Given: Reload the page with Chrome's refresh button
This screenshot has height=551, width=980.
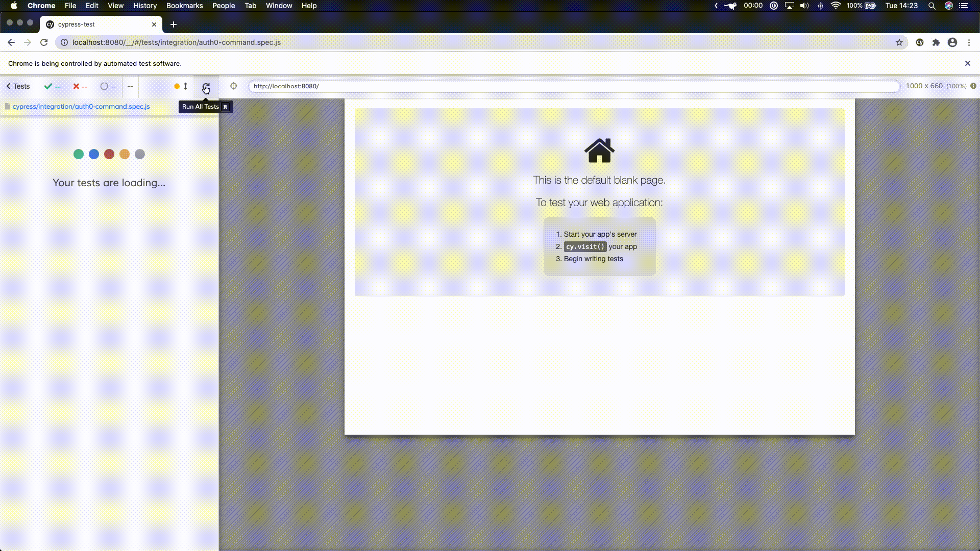Looking at the screenshot, I should (44, 42).
